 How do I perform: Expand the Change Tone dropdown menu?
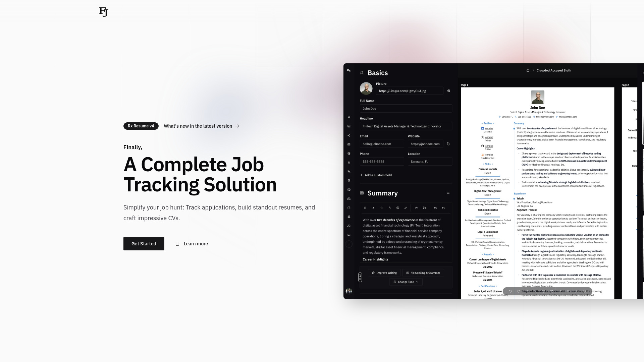[x=406, y=282]
